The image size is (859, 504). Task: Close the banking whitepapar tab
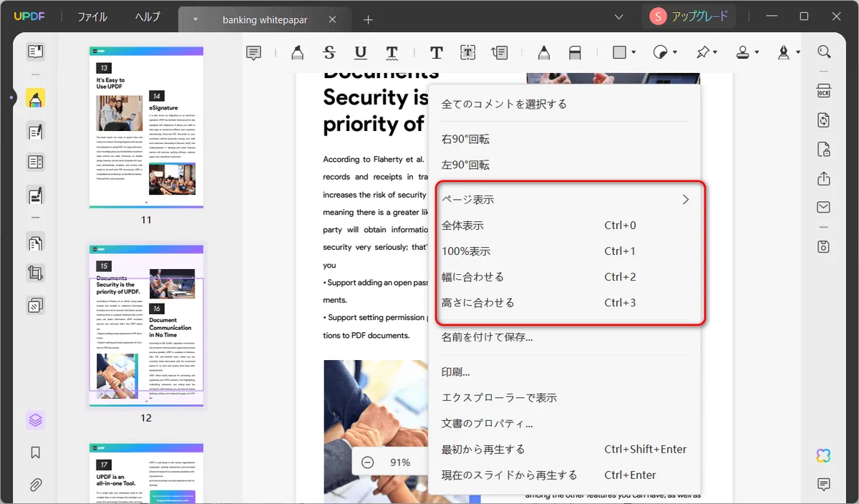pos(332,20)
